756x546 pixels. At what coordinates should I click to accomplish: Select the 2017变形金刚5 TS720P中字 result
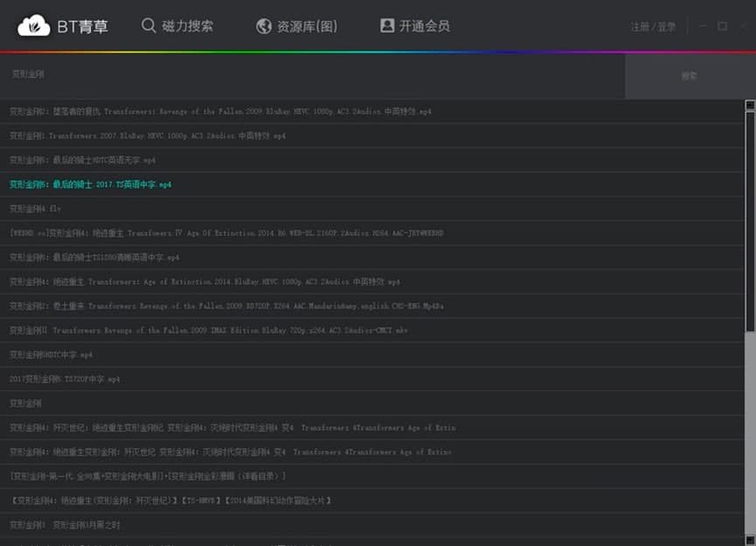tap(62, 379)
